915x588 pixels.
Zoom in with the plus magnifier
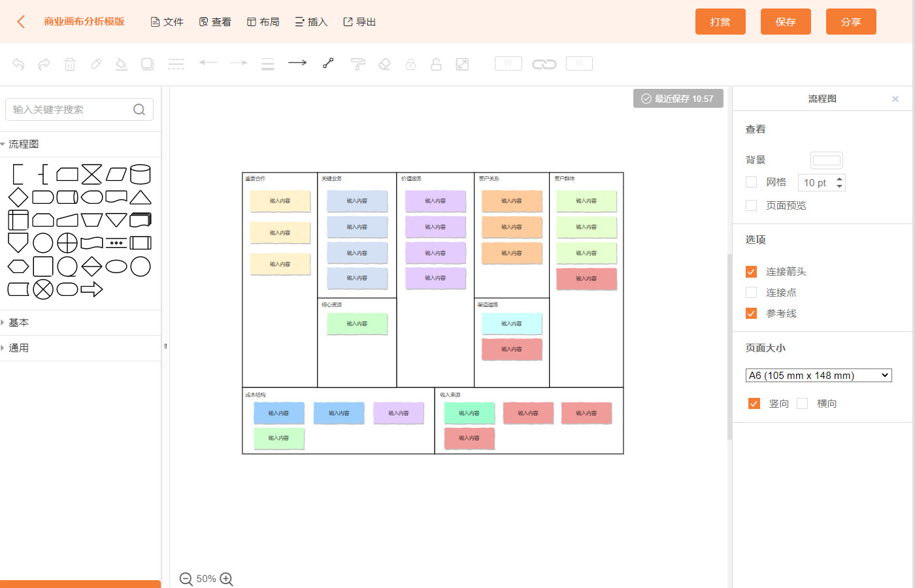[x=227, y=579]
